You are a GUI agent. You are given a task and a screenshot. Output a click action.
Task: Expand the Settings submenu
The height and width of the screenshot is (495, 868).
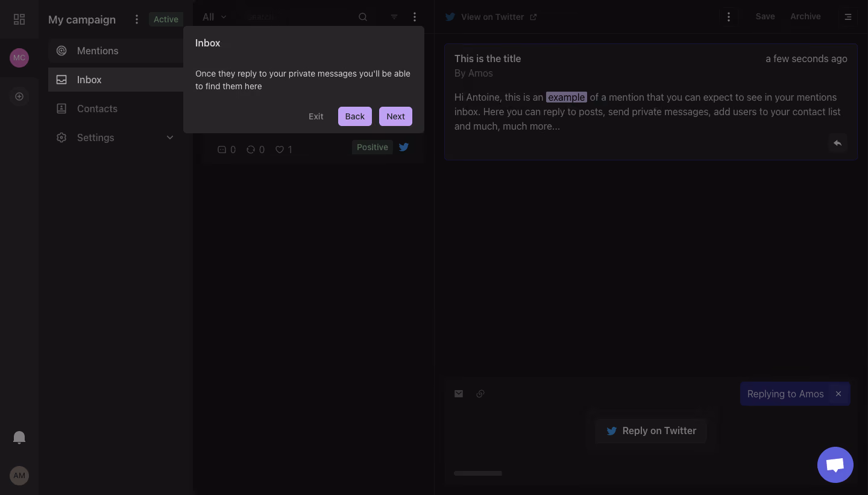(170, 137)
